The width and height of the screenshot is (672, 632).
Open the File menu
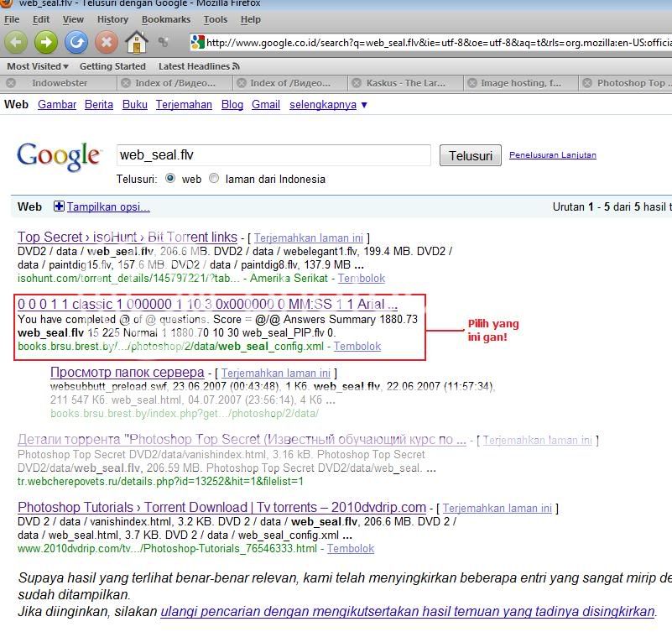coord(12,19)
